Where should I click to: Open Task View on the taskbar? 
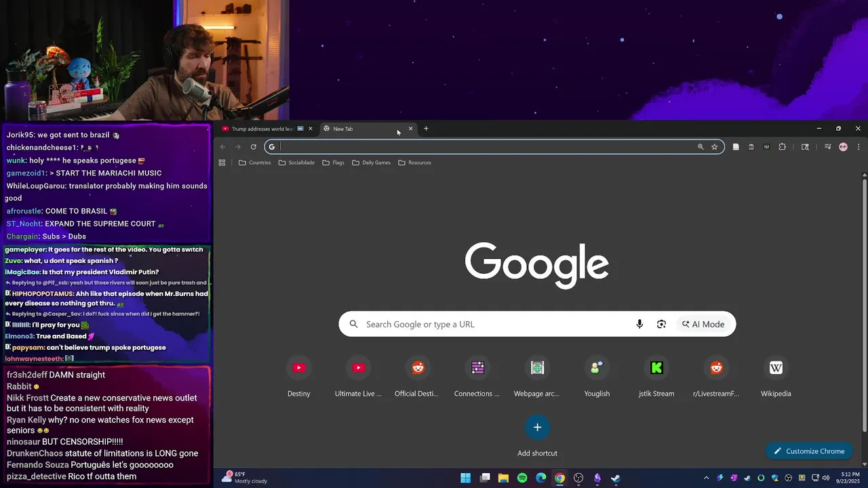coord(485,478)
